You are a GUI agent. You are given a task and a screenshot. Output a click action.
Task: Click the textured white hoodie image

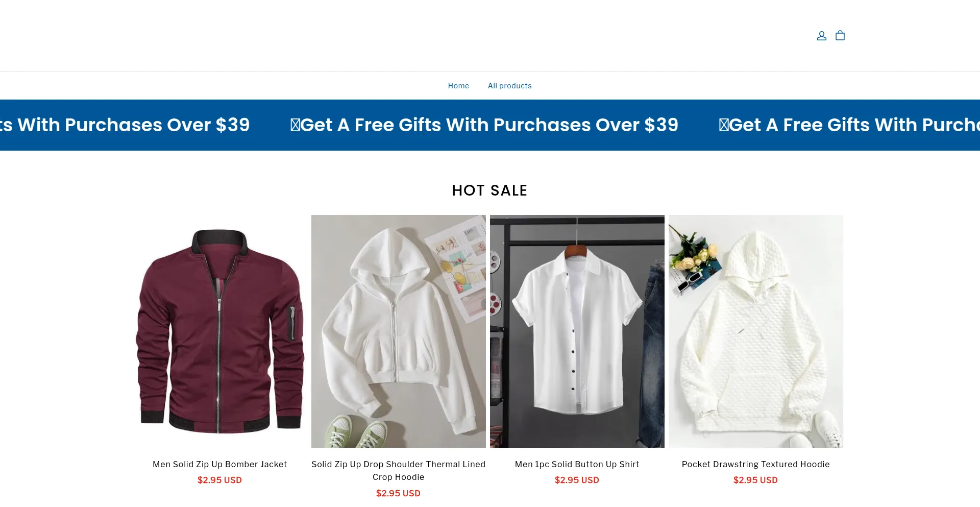[x=756, y=331]
